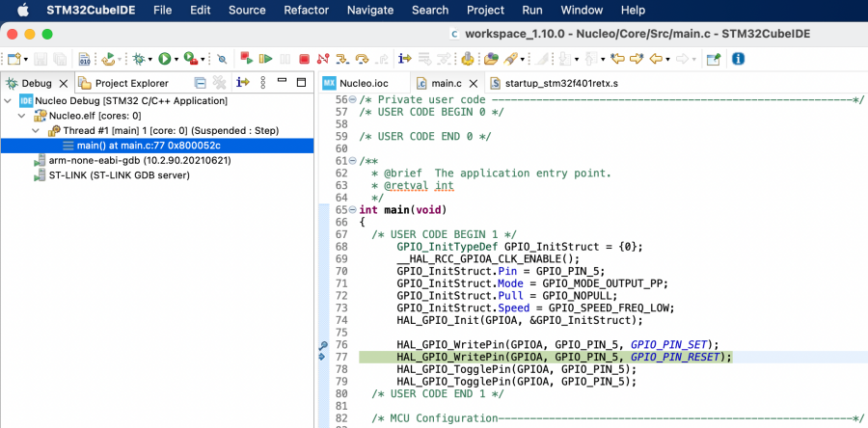The image size is (868, 428).
Task: Click the blue information icon in toolbar
Action: tap(739, 59)
